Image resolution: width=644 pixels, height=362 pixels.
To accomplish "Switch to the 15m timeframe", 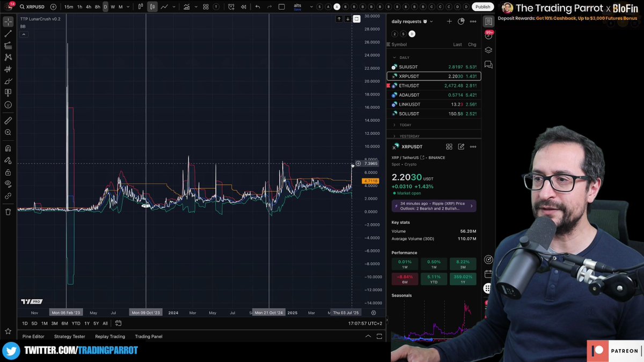I will pyautogui.click(x=69, y=7).
